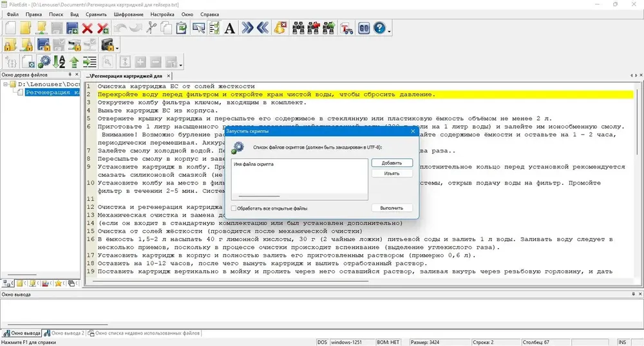Pin the Окно дерева файлов panel
This screenshot has height=346, width=644.
click(x=70, y=75)
